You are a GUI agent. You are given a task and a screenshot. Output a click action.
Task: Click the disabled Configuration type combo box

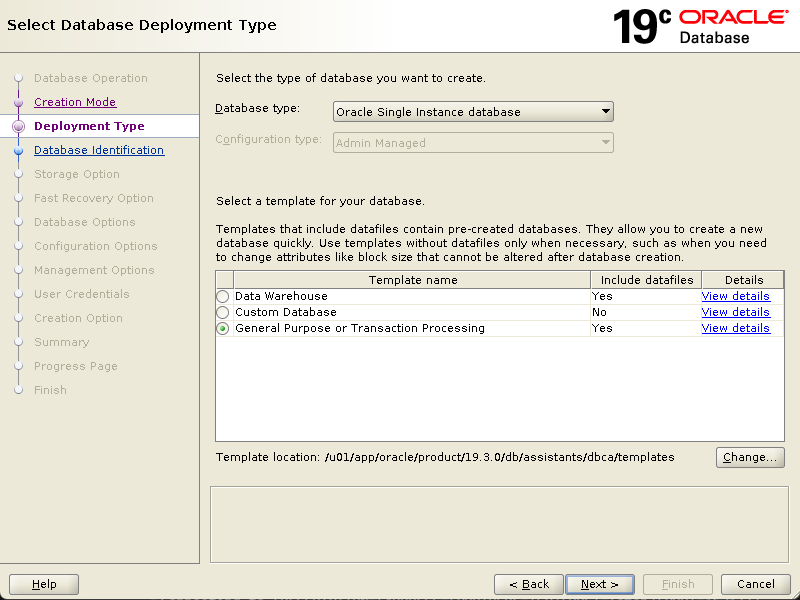473,143
